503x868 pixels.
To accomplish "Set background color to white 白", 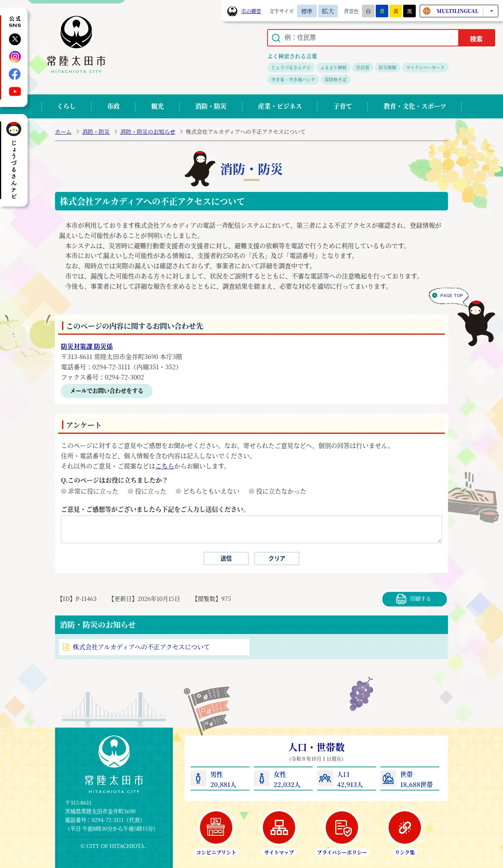I will 368,11.
